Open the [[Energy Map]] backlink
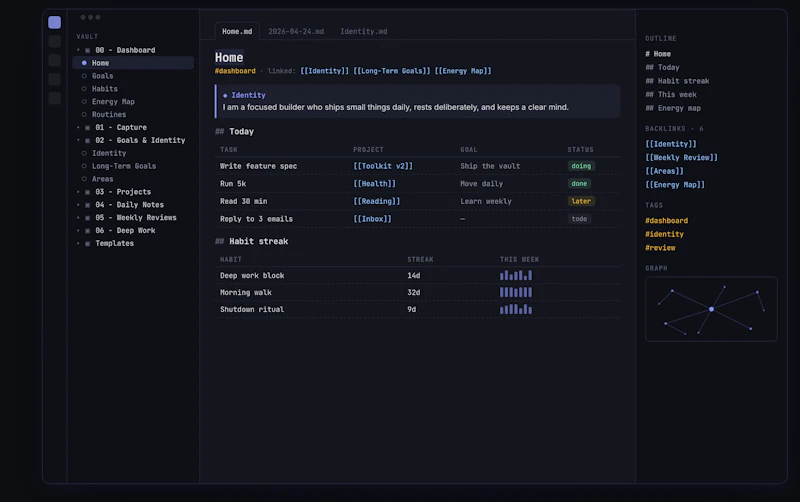 click(674, 185)
